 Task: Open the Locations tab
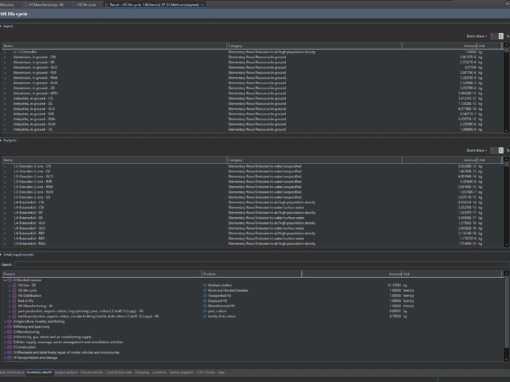[x=159, y=372]
